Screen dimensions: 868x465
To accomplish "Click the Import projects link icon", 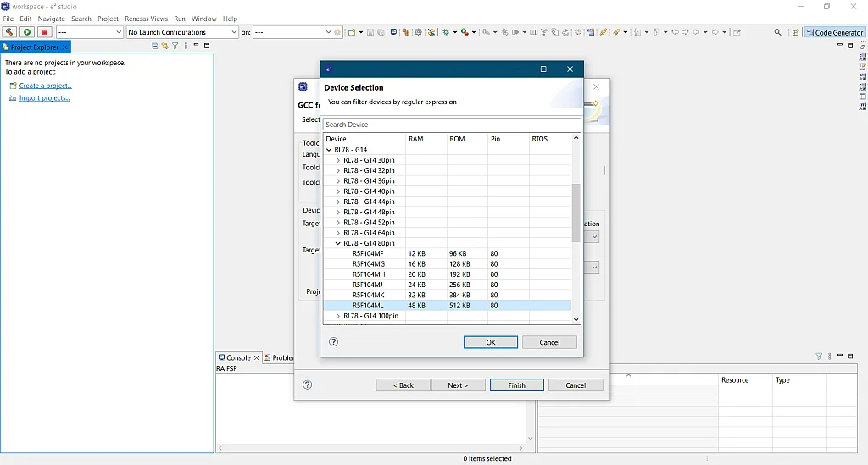I will [14, 98].
